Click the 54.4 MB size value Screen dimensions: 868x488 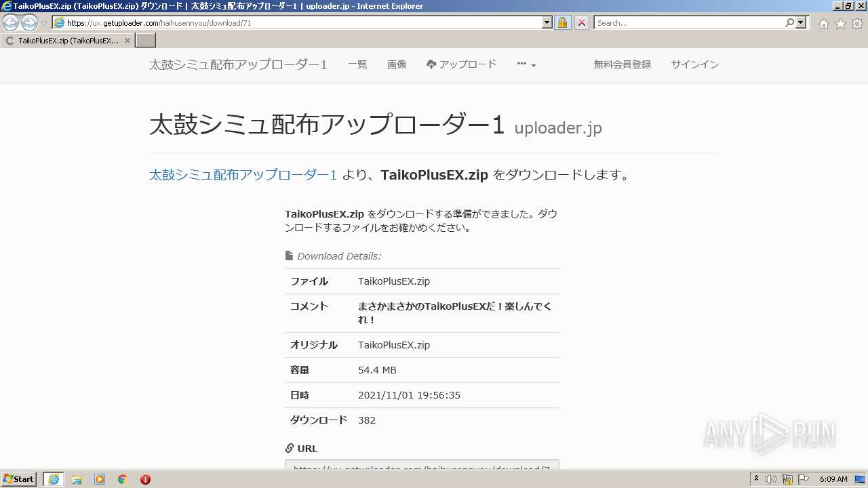tap(377, 370)
